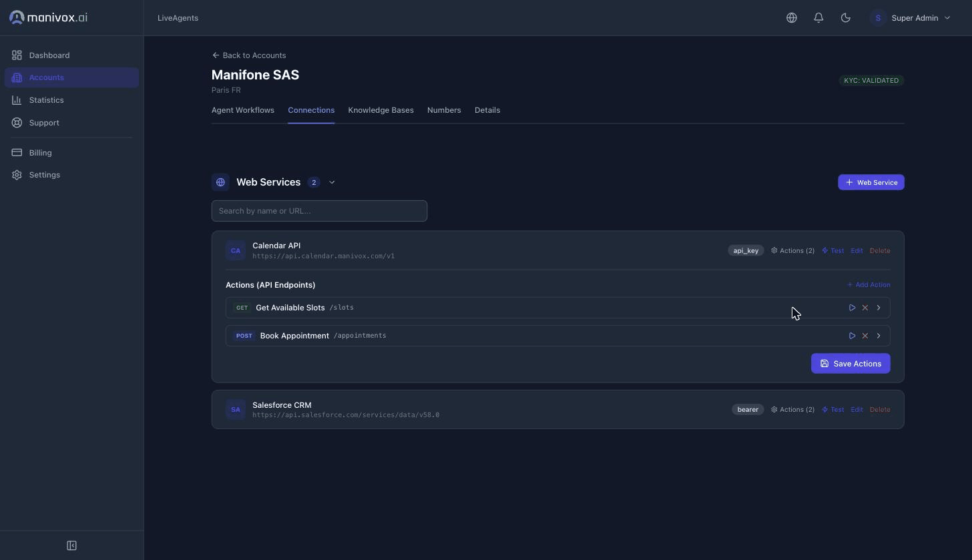This screenshot has height=560, width=972.
Task: Click the POST method badge
Action: pos(244,336)
